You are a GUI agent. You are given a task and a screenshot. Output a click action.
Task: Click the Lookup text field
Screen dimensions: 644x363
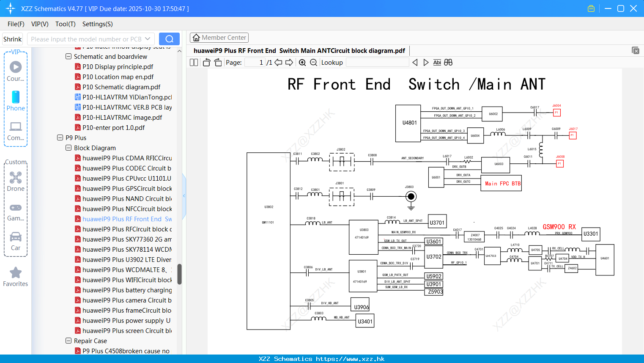[x=377, y=63]
